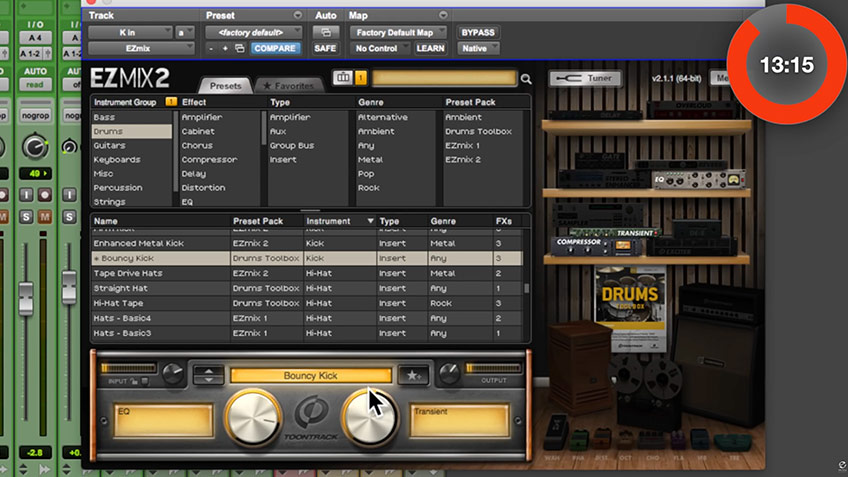Open the No Control dropdown
848x477 pixels.
tap(380, 49)
